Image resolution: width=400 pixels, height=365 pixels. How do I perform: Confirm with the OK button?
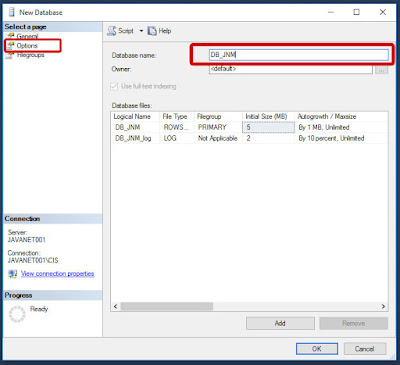pyautogui.click(x=317, y=349)
